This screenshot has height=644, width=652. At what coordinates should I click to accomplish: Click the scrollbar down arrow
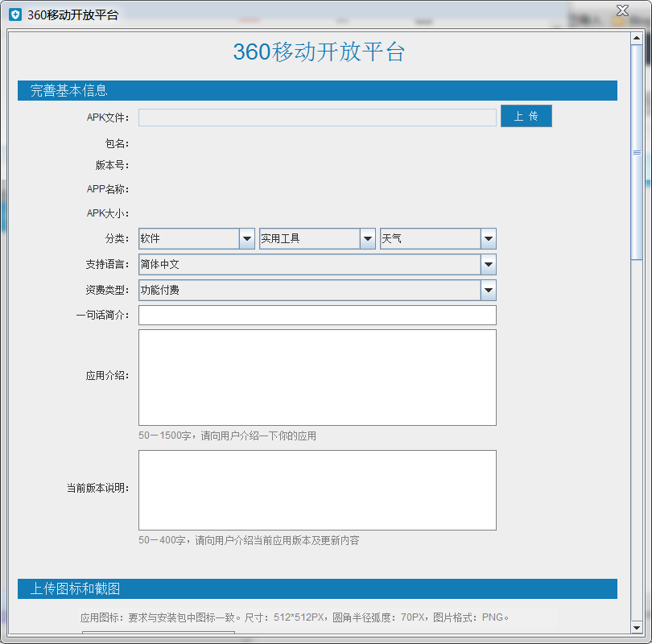tap(637, 628)
